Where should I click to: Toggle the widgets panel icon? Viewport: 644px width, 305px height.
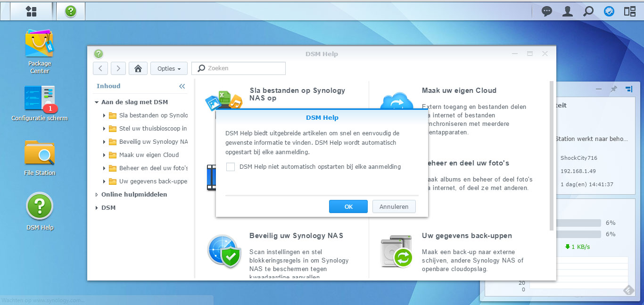[x=630, y=11]
